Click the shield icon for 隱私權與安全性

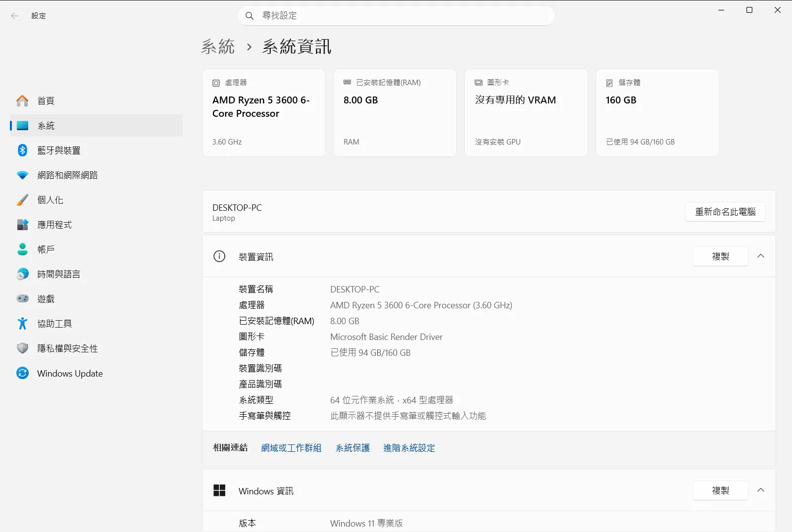pyautogui.click(x=22, y=348)
